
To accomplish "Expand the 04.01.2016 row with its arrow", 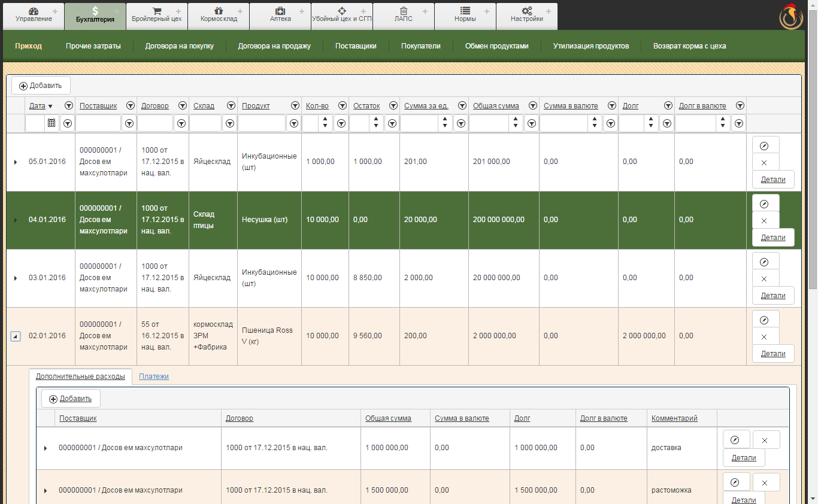I will tap(16, 220).
